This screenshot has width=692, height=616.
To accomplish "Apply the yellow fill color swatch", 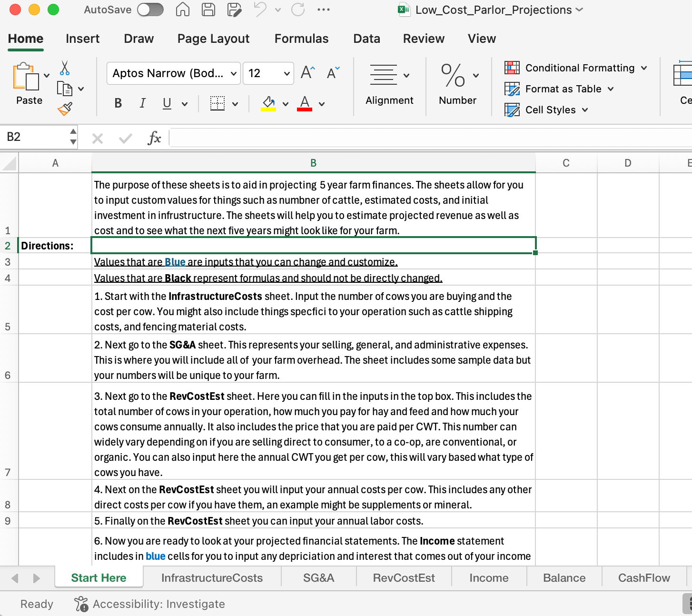I will coord(268,103).
